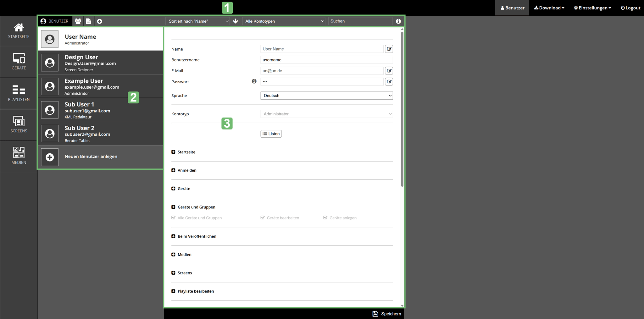Click the Listen button
644x319 pixels.
pos(271,134)
